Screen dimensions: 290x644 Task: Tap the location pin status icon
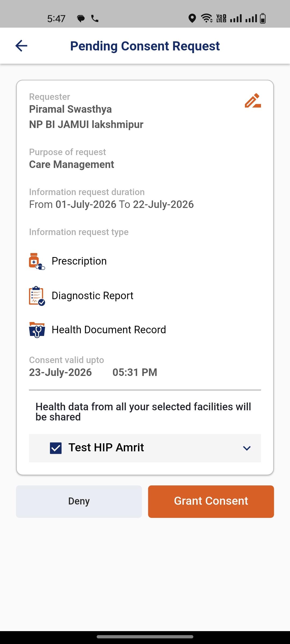[x=192, y=19]
